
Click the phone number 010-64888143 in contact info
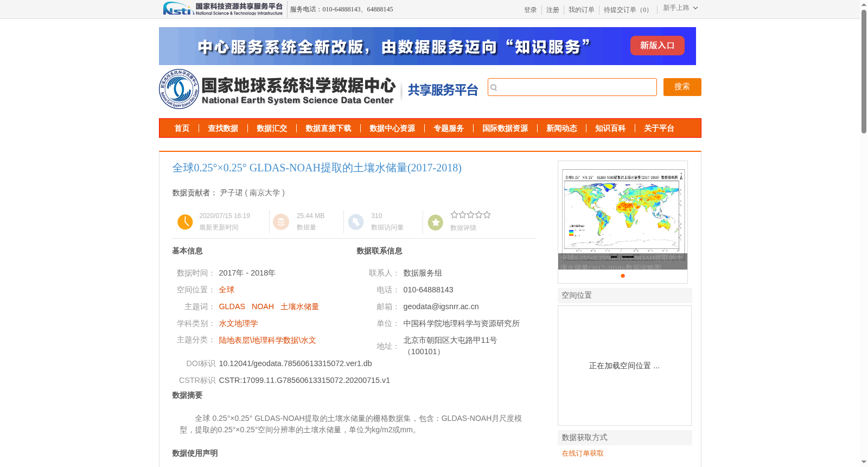click(x=428, y=290)
